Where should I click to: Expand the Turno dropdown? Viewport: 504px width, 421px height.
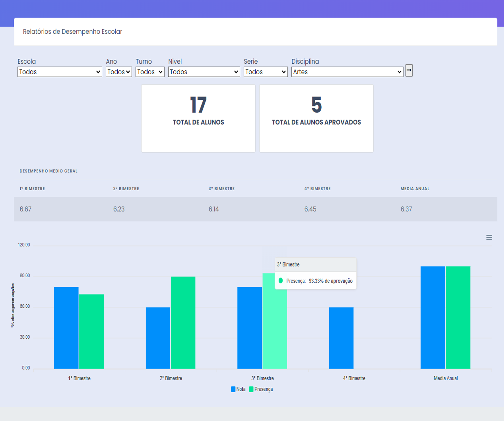click(x=150, y=72)
